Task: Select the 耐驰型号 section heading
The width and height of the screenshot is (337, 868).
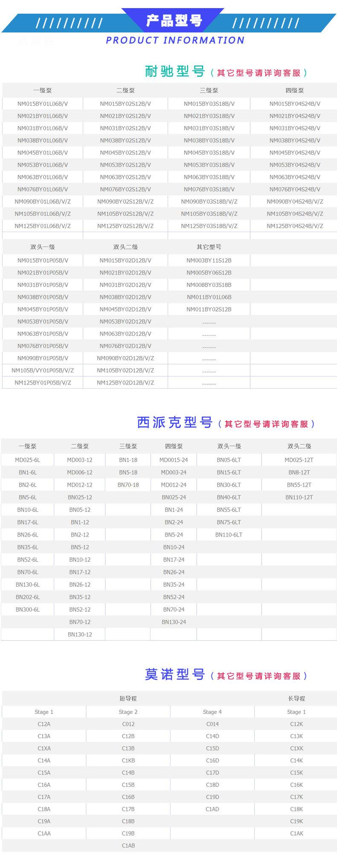Action: [x=175, y=71]
